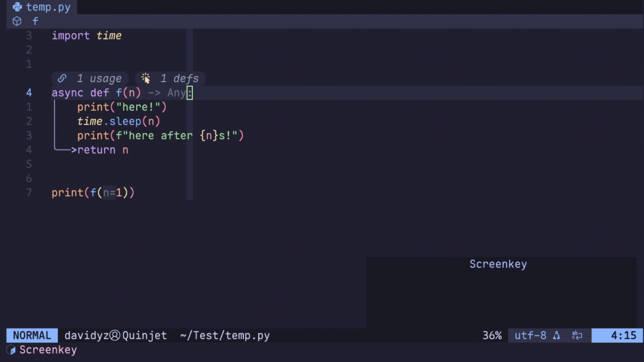
Task: Click the Screenkey icon in bottom command line
Action: click(11, 350)
